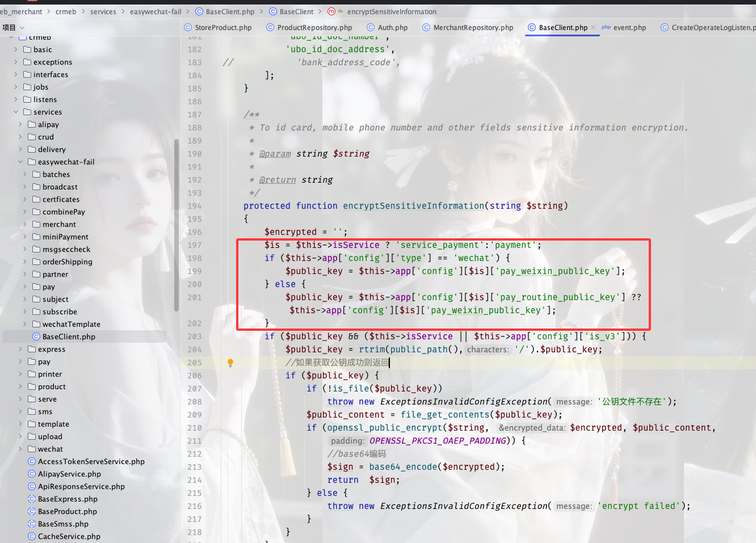Expand the template folder
This screenshot has height=543, width=756.
[x=20, y=424]
